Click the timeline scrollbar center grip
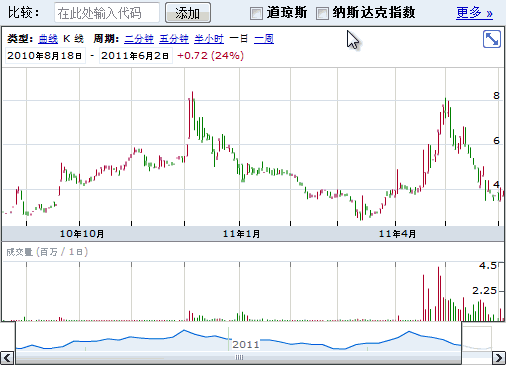506x365 pixels. (239, 358)
